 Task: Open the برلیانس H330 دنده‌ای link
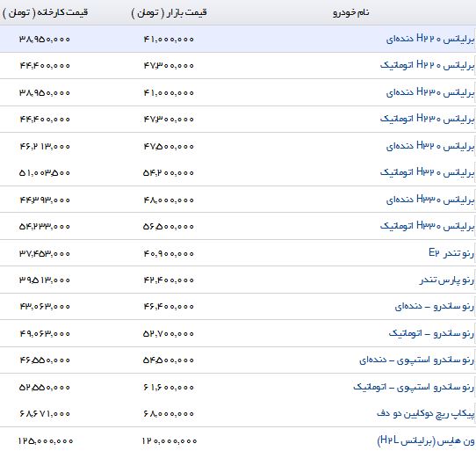(429, 200)
